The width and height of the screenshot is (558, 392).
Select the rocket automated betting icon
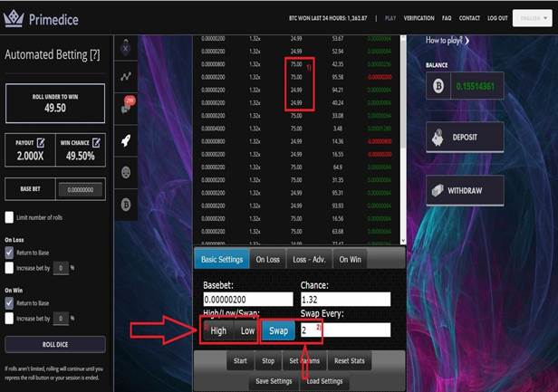[126, 140]
